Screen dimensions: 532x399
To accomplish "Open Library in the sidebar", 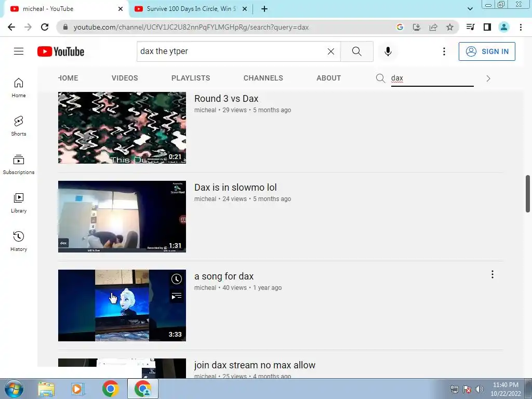I will (x=19, y=203).
